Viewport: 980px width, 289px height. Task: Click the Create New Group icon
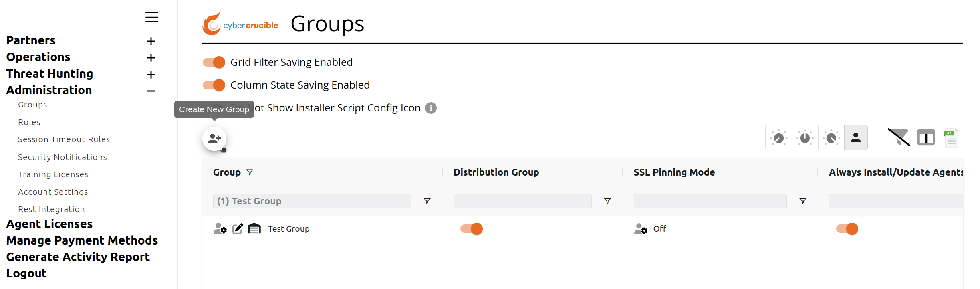(214, 139)
